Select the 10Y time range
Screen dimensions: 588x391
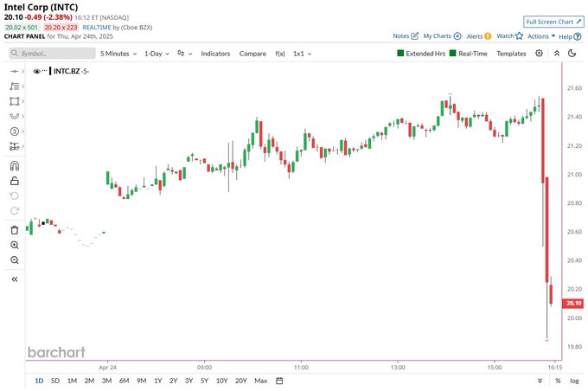(x=221, y=381)
